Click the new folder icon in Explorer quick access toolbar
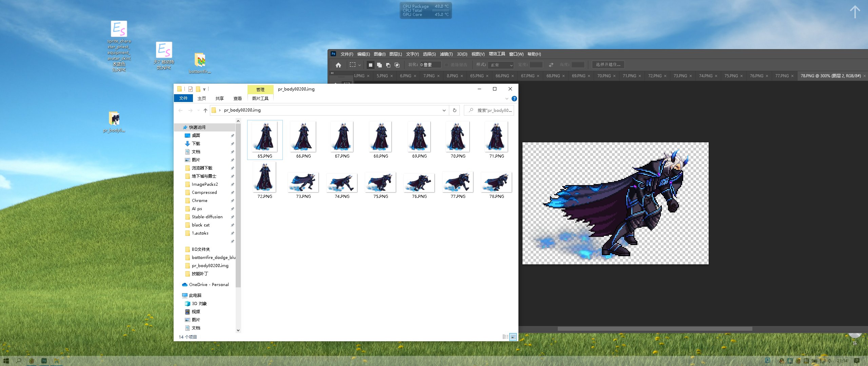868x366 pixels. [198, 89]
